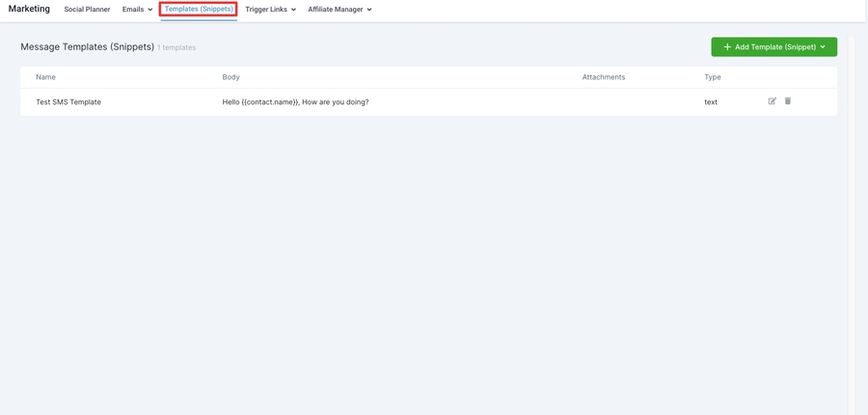Click the trash icon to delete Test SMS Template
The image size is (868, 415).
[x=788, y=101]
